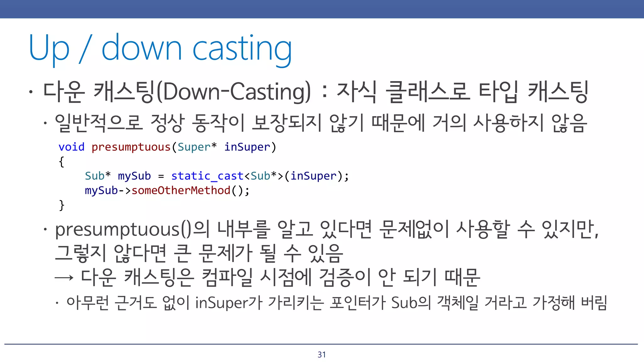Click the 'void' keyword in code
This screenshot has height=362, width=644.
[71, 147]
